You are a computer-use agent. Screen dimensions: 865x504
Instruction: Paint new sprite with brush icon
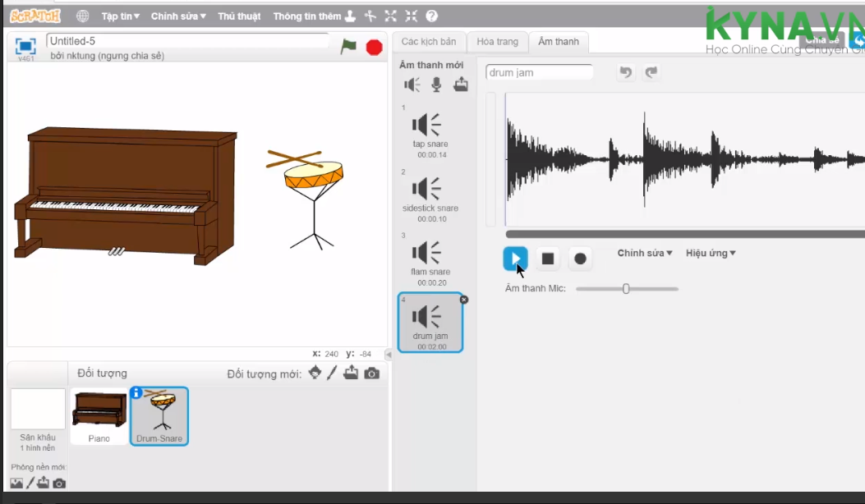coord(332,373)
